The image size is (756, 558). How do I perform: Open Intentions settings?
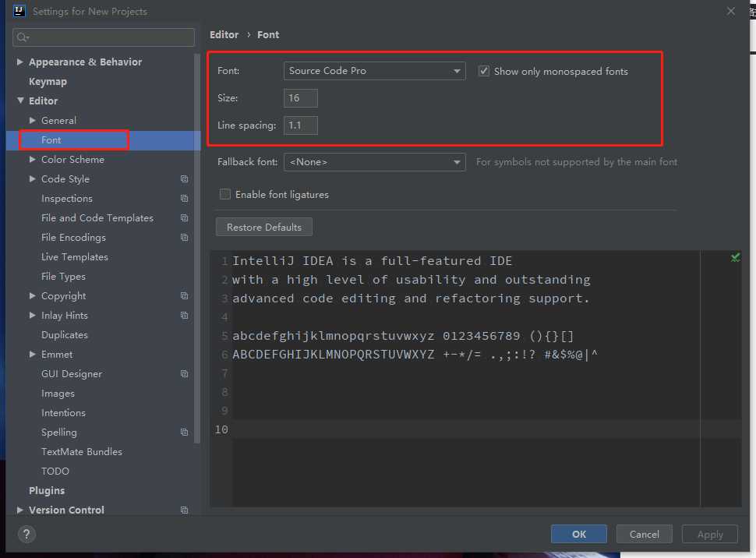point(63,413)
